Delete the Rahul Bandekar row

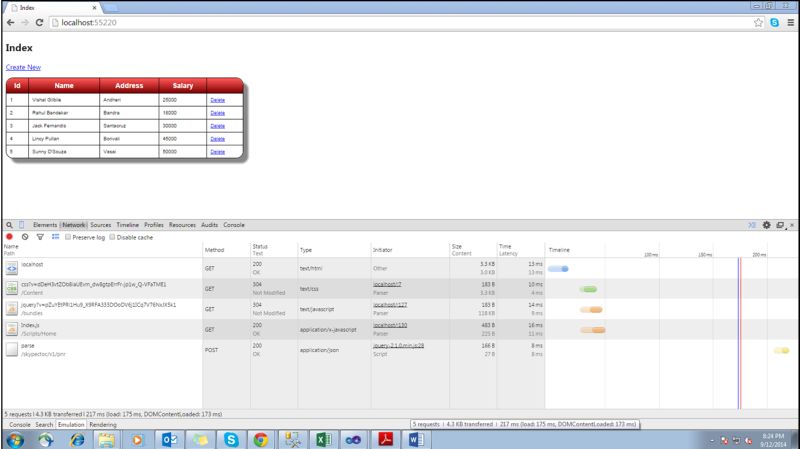pyautogui.click(x=217, y=113)
